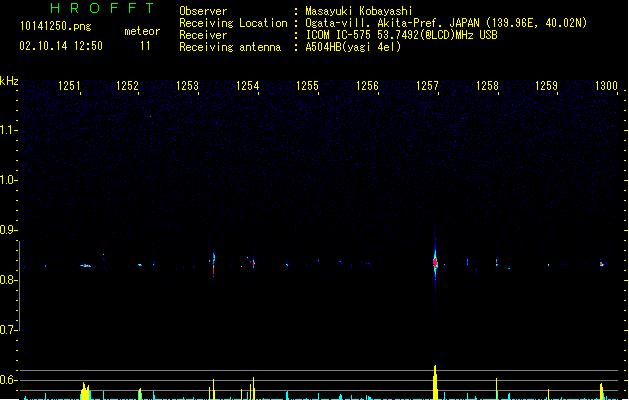Click the Receiving antenna label
This screenshot has width=629, height=400.
[x=230, y=47]
